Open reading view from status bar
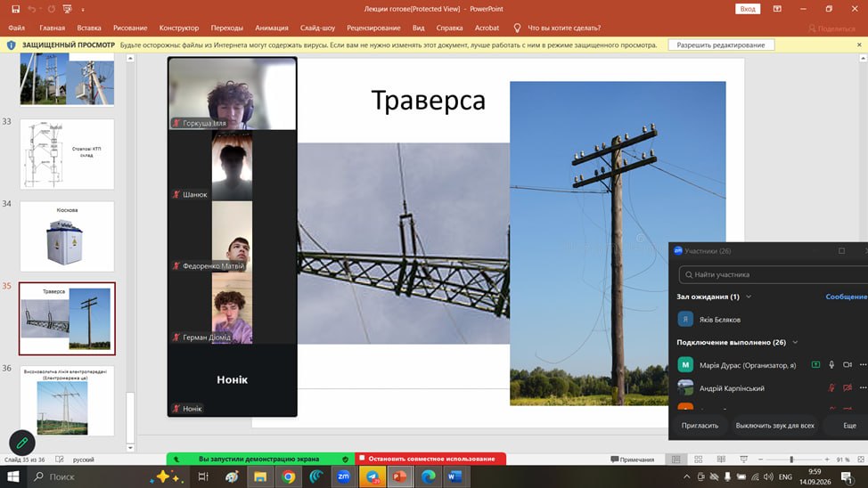Viewport: 868px width, 488px height. click(721, 460)
